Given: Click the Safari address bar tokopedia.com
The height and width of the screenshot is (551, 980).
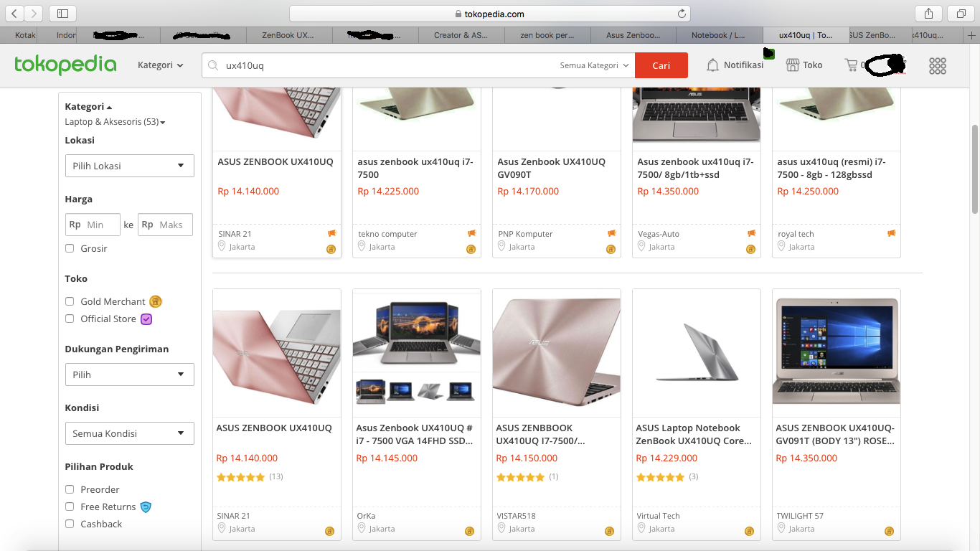Looking at the screenshot, I should (490, 14).
